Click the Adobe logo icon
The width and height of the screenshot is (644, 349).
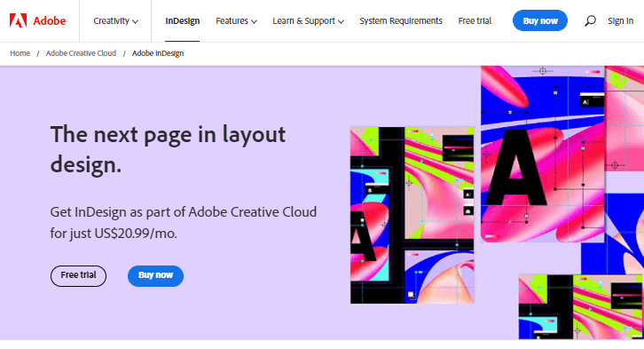(18, 20)
